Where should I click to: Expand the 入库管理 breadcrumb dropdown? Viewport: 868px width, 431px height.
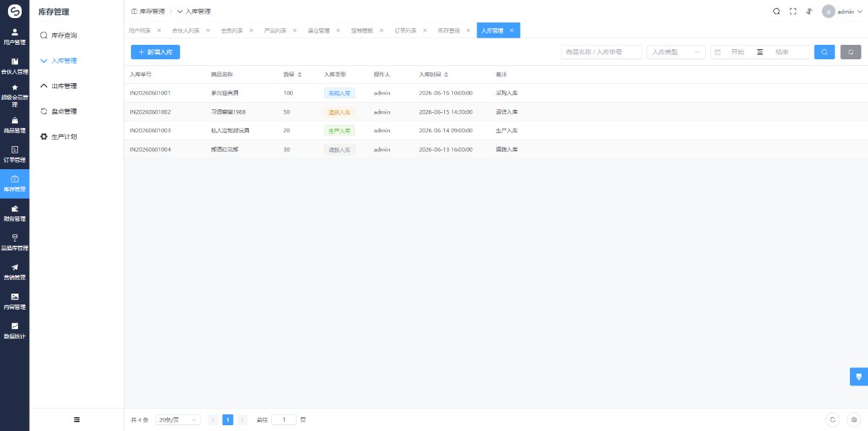194,12
